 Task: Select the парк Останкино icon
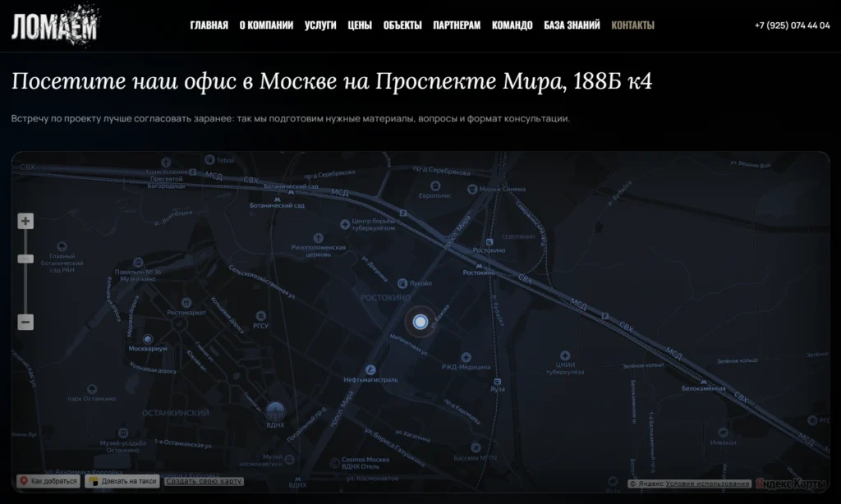click(x=92, y=389)
